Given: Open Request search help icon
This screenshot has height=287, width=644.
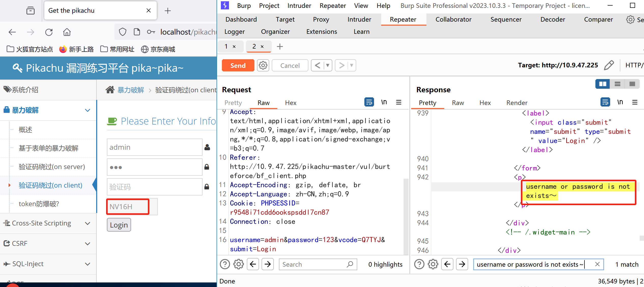Looking at the screenshot, I should point(225,264).
